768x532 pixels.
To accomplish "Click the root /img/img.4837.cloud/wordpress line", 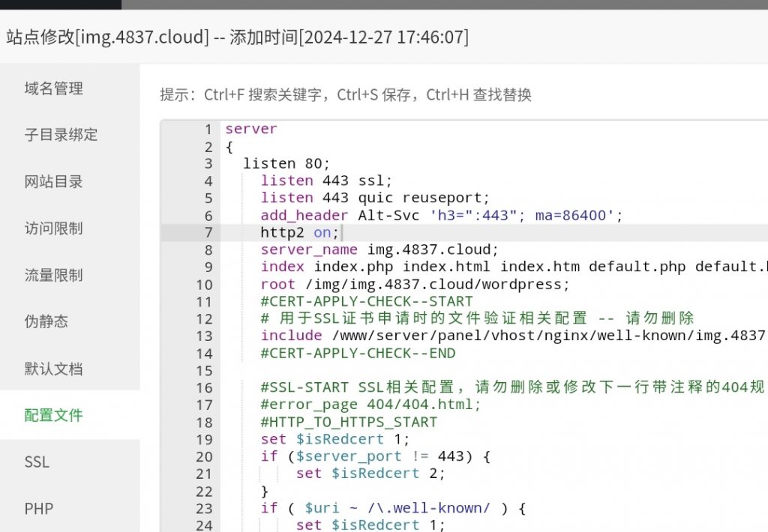I will (415, 284).
